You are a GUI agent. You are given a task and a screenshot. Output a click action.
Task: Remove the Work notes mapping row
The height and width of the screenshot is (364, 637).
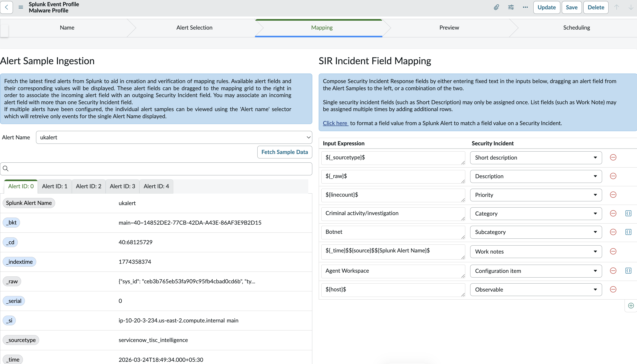pyautogui.click(x=613, y=251)
